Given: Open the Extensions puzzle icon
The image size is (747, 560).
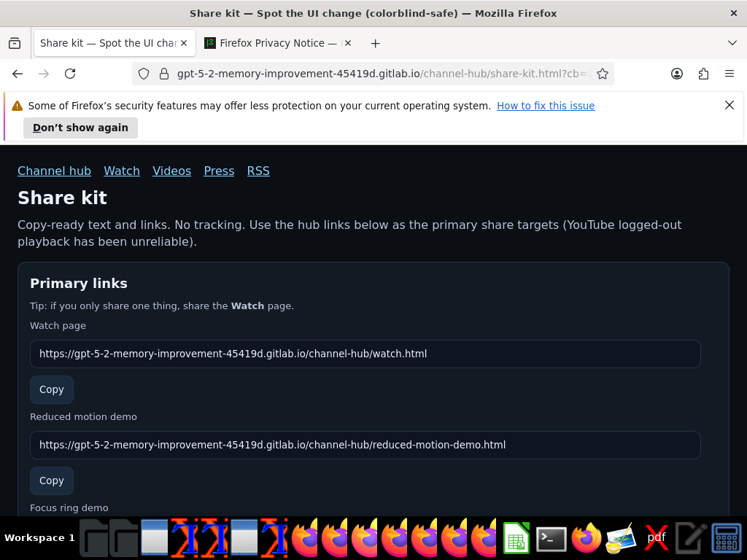Looking at the screenshot, I should [x=703, y=74].
